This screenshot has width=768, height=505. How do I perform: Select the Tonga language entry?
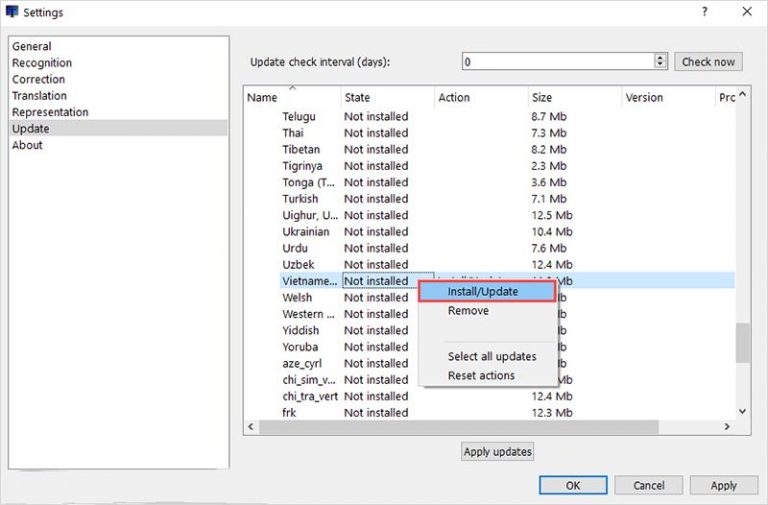[x=309, y=183]
